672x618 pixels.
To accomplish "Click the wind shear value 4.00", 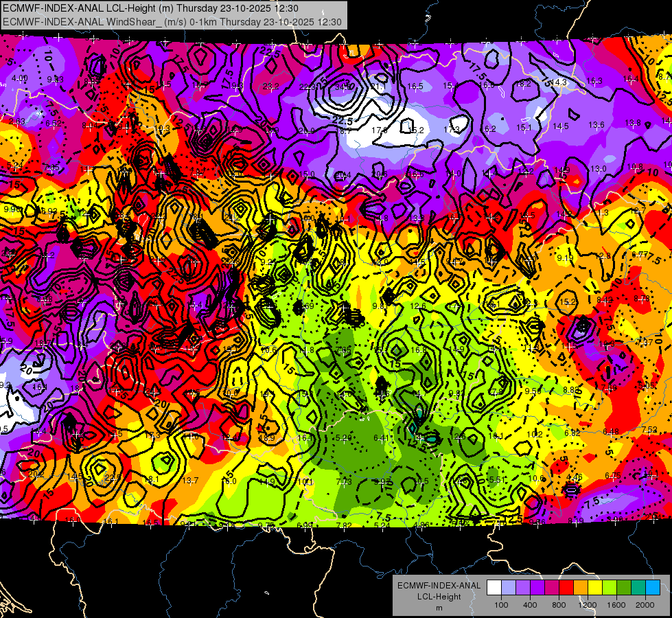I will [19, 78].
